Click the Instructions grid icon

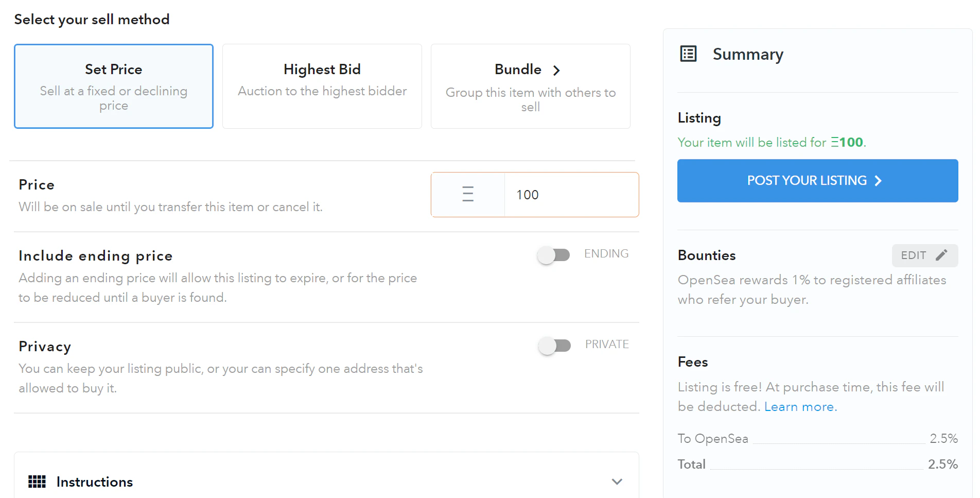pyautogui.click(x=37, y=482)
